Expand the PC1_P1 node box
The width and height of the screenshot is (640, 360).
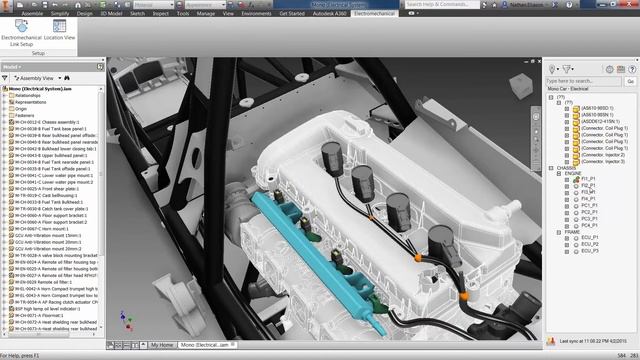pos(567,206)
